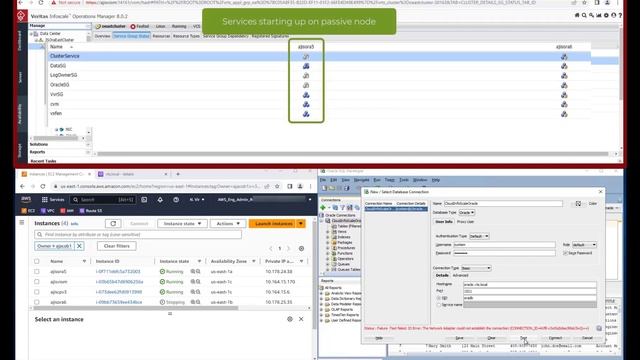Click the cvm status icon under ajsora6
Image resolution: width=640 pixels, height=360 pixels.
coord(564,104)
